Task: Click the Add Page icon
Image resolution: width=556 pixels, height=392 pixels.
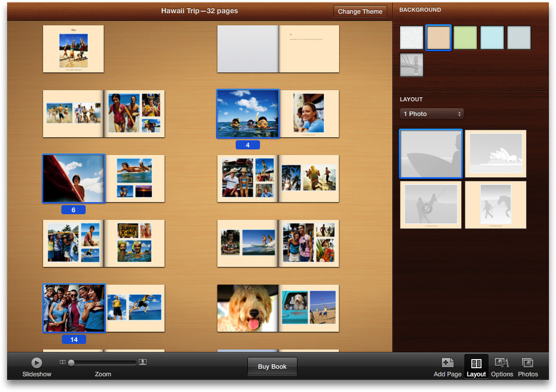Action: [x=448, y=363]
